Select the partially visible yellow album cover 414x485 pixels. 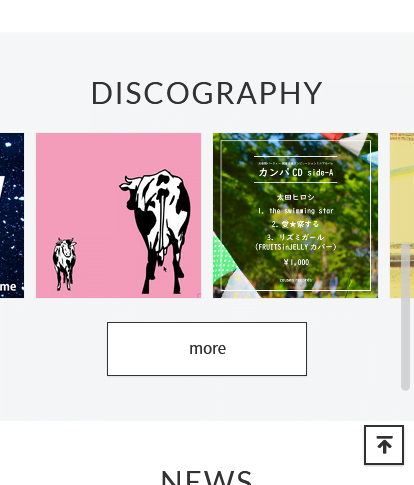point(402,215)
